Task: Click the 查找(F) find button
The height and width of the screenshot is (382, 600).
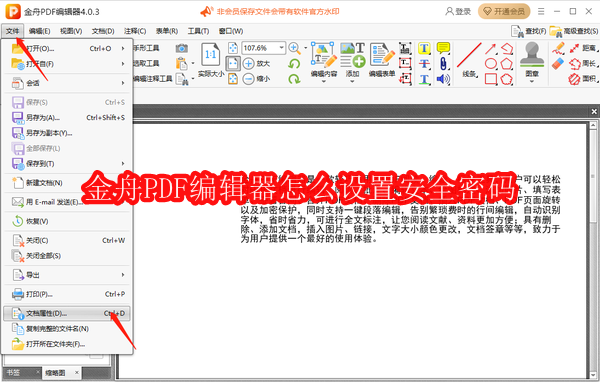Action: [528, 31]
